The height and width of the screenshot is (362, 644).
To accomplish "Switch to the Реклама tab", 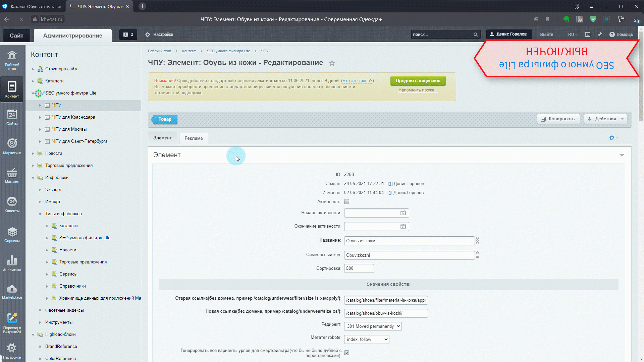I will [193, 138].
